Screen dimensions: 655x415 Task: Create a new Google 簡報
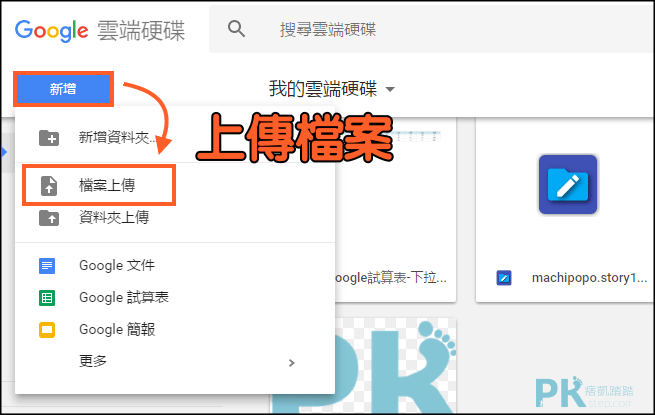[x=117, y=329]
